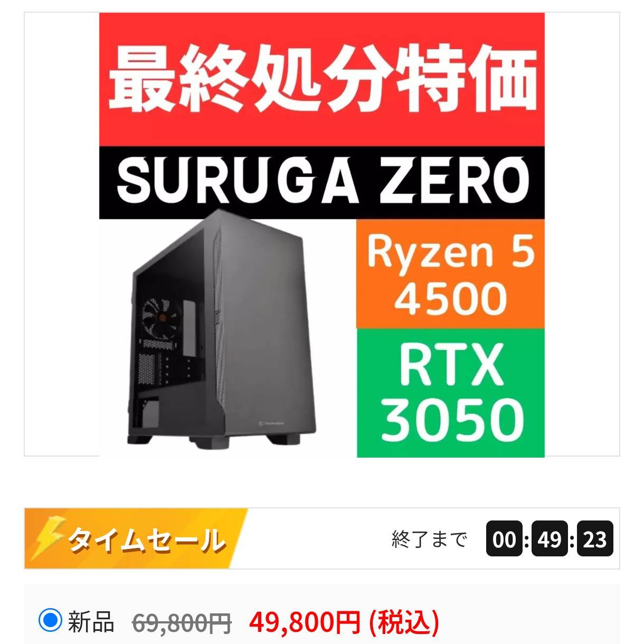This screenshot has width=644, height=644.
Task: Click the crossed-out 69,800円 original price
Action: pyautogui.click(x=182, y=623)
